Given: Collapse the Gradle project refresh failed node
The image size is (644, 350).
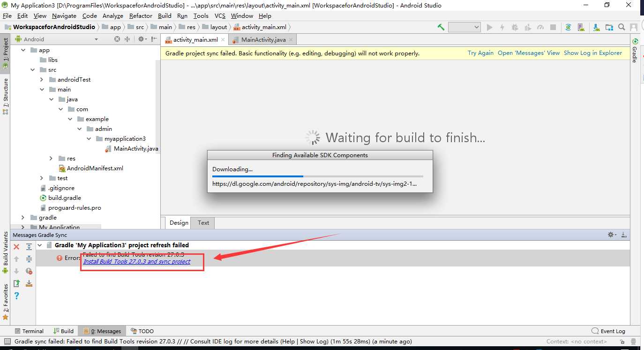Looking at the screenshot, I should [40, 245].
